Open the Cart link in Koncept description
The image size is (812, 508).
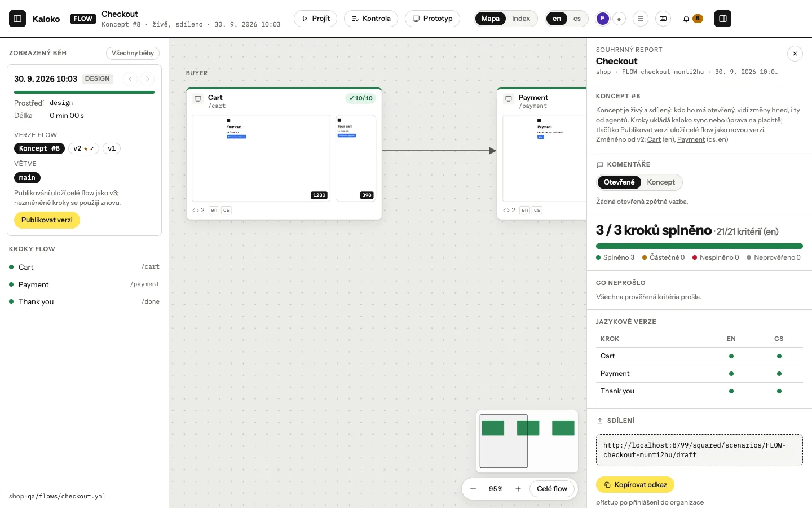coord(654,139)
